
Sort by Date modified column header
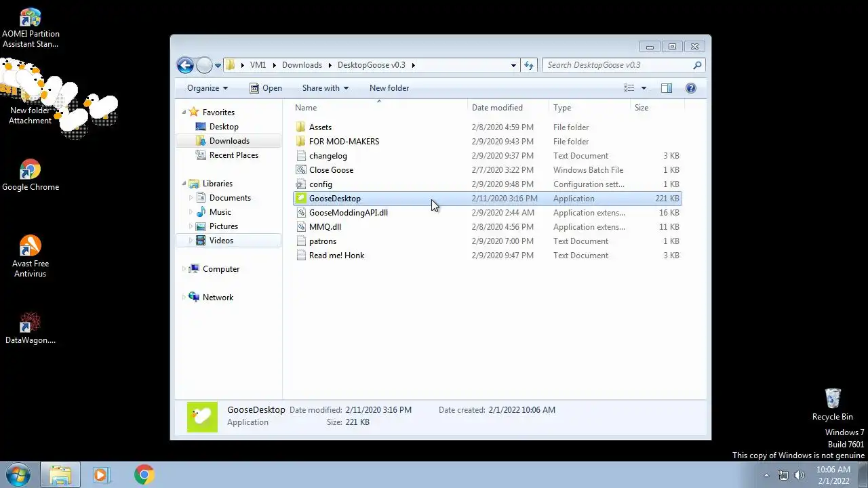509,108
